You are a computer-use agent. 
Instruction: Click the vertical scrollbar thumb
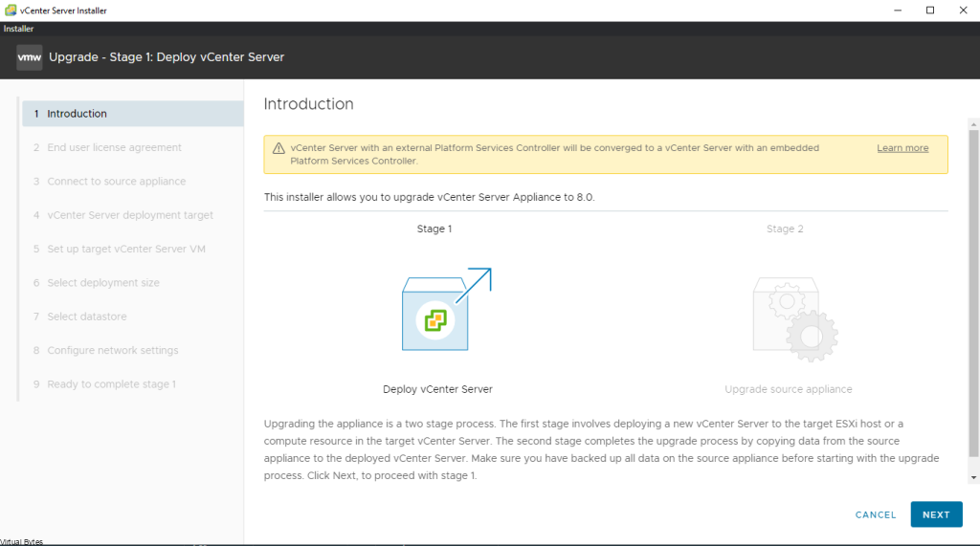click(973, 294)
